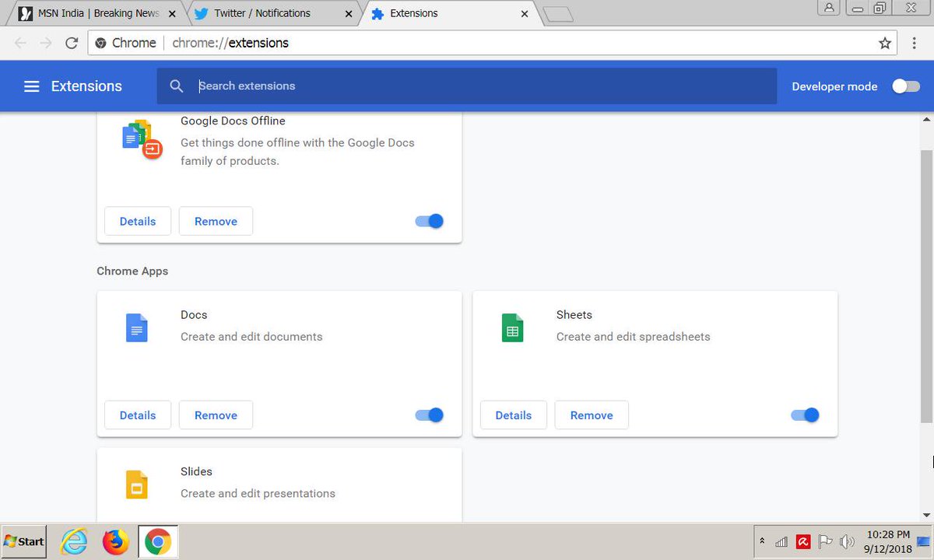Click the chrome://extensions address bar
Screen dimensions: 934x560
click(x=493, y=43)
